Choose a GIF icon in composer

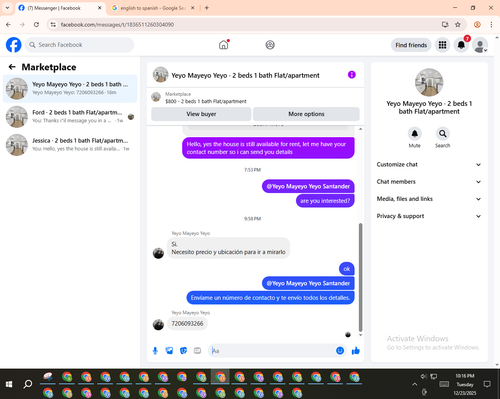(197, 351)
